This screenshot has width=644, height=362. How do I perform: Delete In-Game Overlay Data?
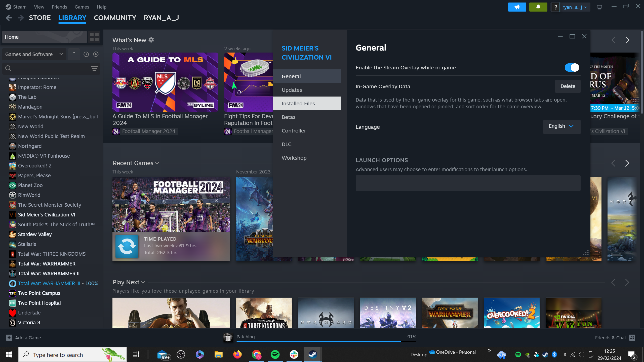pos(568,86)
